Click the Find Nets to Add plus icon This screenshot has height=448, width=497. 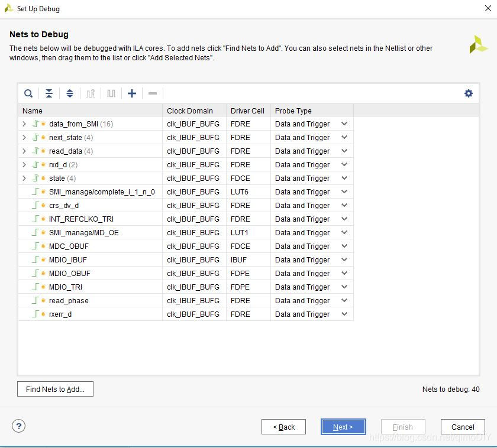click(132, 93)
